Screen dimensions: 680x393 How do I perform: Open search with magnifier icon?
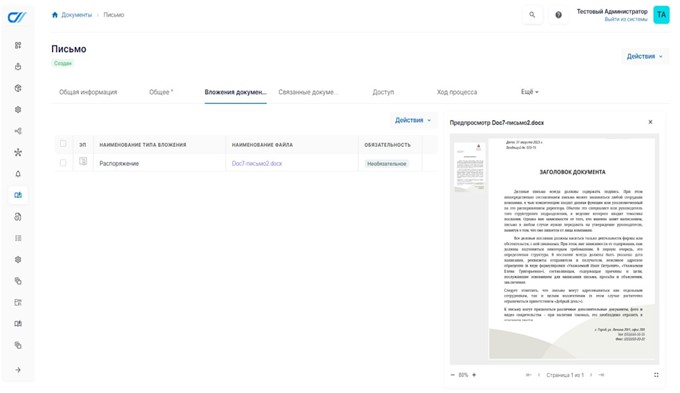pos(532,15)
